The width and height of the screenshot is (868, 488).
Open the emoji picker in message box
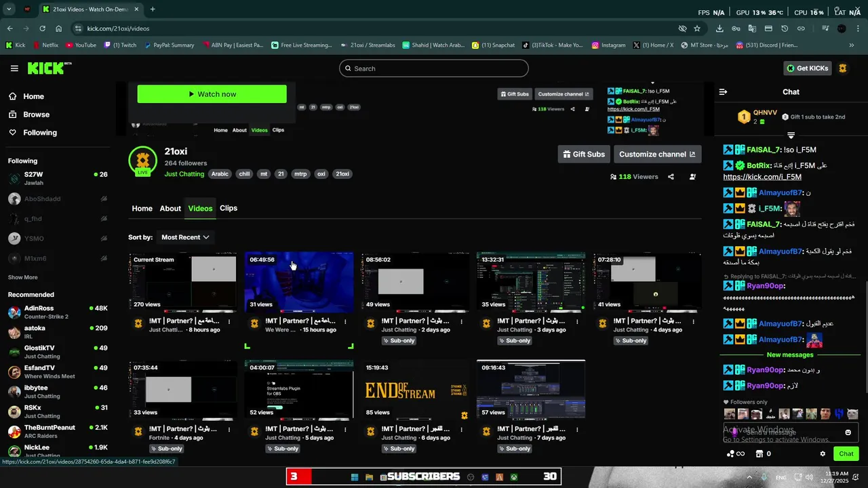tap(848, 432)
